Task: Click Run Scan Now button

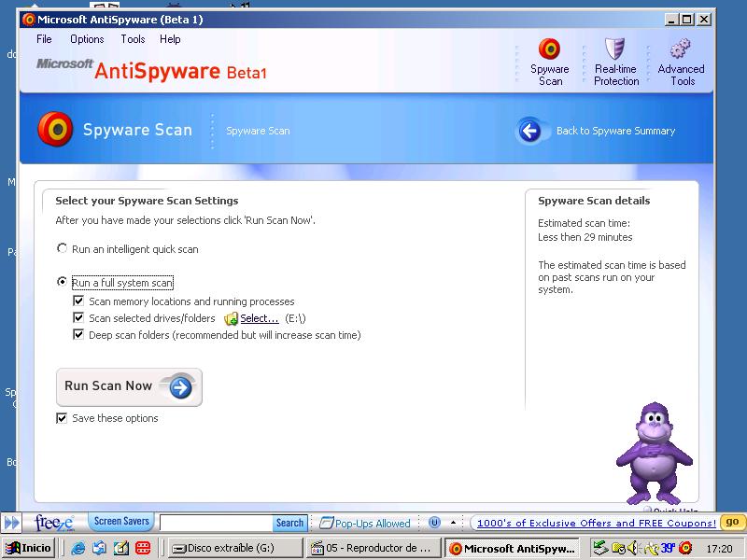Action: click(x=129, y=387)
